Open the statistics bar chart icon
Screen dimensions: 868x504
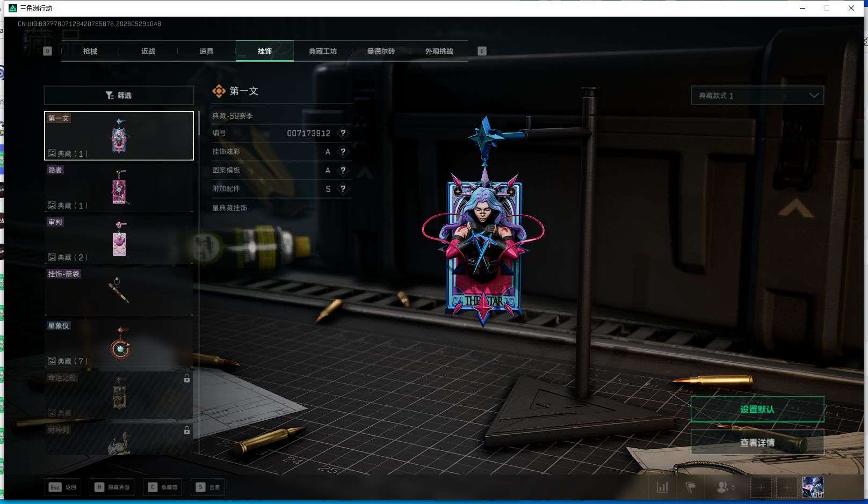[x=663, y=487]
